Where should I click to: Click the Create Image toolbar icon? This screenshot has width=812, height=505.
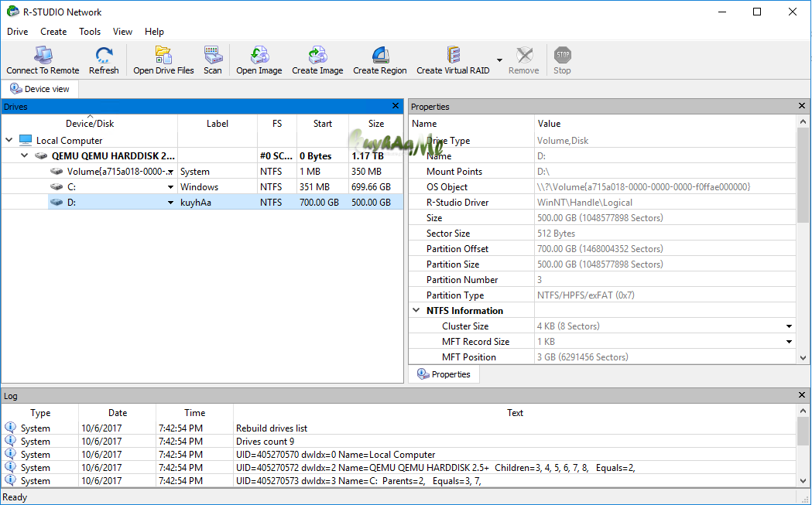[x=317, y=54]
